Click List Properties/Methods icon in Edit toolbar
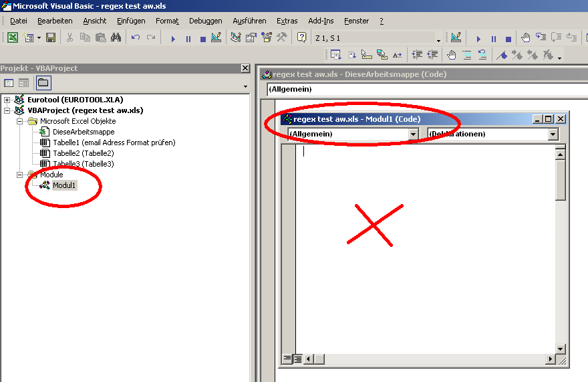This screenshot has width=588, height=382. tap(336, 56)
